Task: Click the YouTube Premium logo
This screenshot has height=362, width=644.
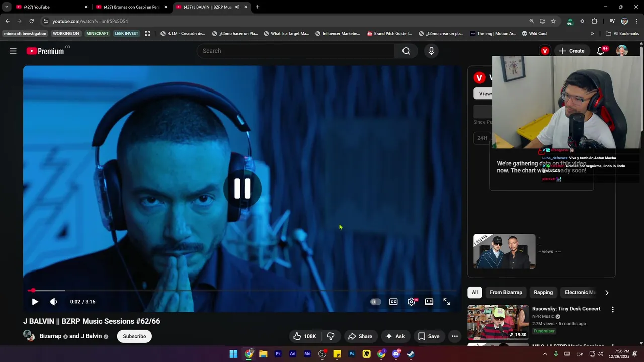Action: click(x=45, y=51)
